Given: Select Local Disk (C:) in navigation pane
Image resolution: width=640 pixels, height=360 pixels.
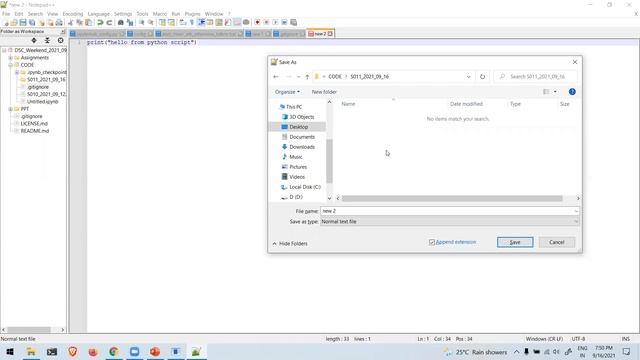Looking at the screenshot, I should pos(304,187).
